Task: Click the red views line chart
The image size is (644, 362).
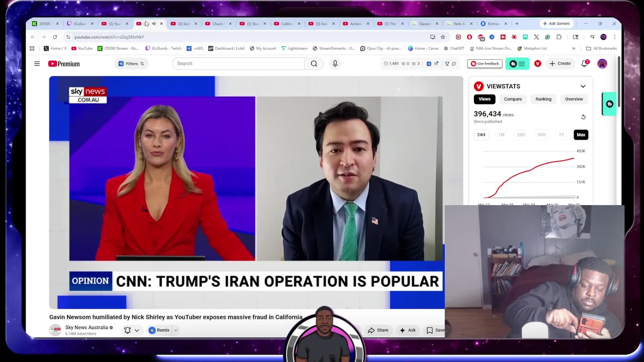Action: pyautogui.click(x=529, y=177)
